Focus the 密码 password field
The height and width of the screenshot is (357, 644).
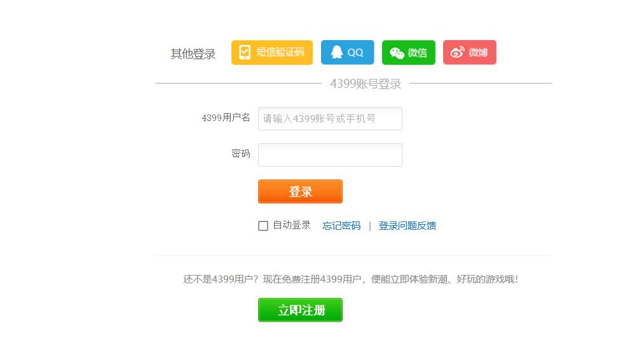pos(330,155)
